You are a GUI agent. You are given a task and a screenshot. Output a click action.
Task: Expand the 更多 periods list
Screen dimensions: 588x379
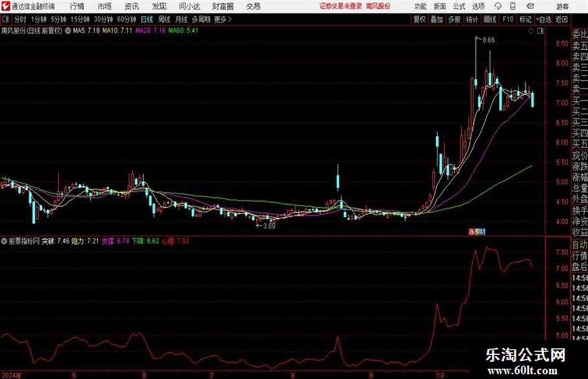[223, 19]
